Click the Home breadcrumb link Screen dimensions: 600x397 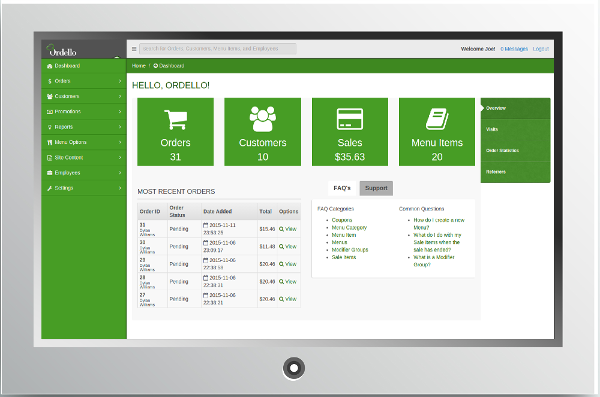139,66
